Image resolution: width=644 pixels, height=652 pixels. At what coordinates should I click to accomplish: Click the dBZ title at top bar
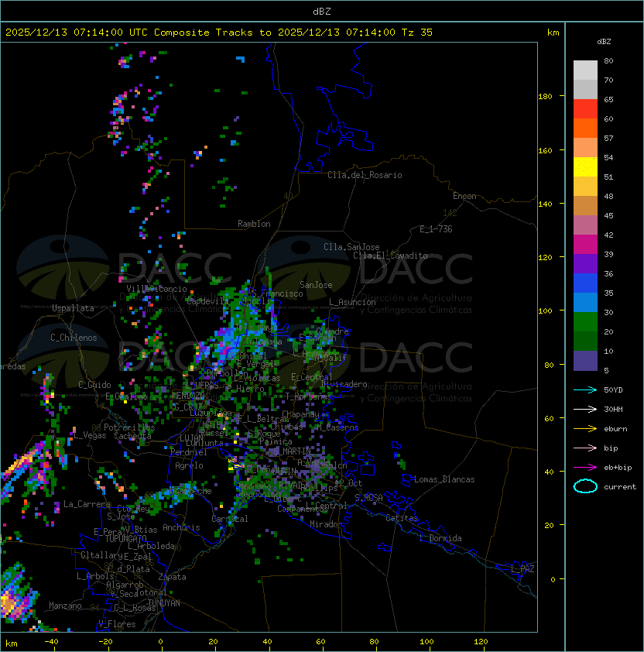322,12
